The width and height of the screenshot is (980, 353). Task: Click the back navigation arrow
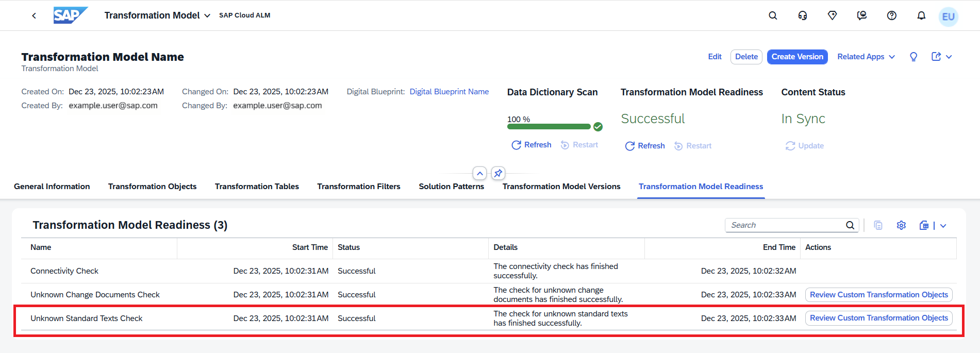(x=34, y=15)
